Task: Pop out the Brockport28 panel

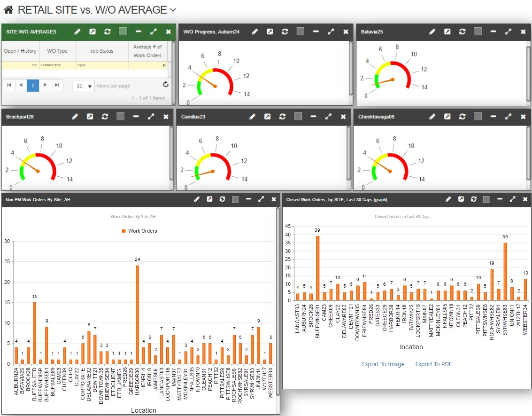Action: [90, 117]
